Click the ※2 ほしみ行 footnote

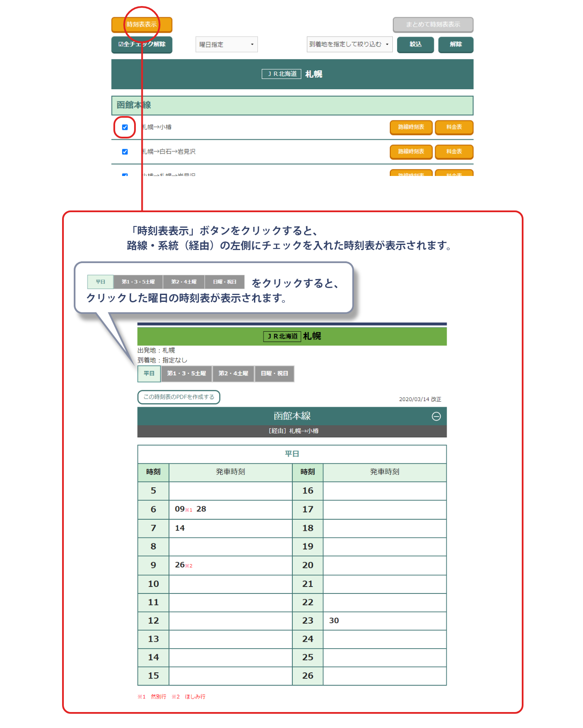pos(188,697)
